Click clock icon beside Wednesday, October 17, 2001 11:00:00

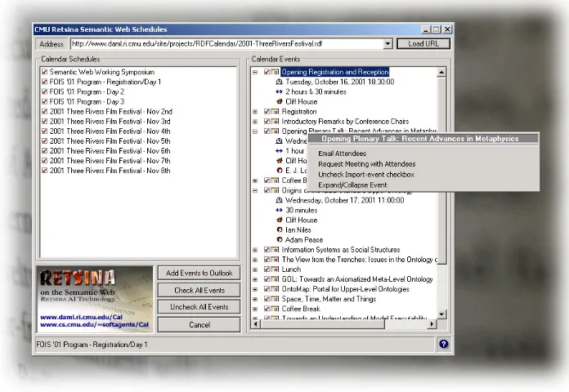(x=279, y=200)
